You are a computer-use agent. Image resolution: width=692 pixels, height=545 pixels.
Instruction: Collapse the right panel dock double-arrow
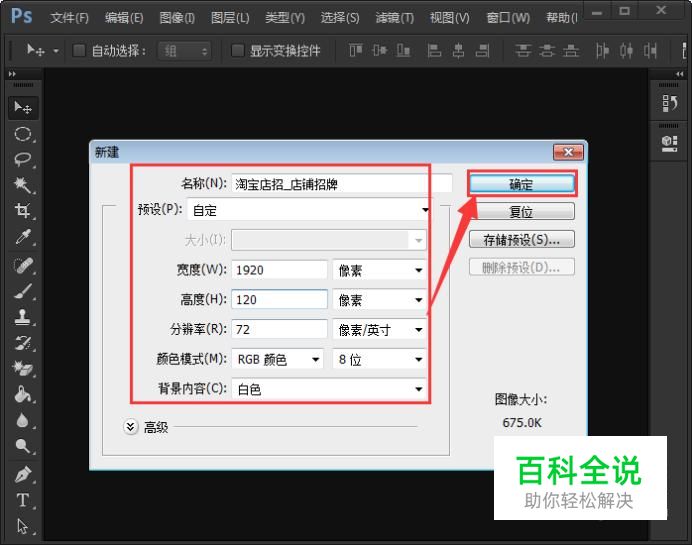pyautogui.click(x=680, y=74)
